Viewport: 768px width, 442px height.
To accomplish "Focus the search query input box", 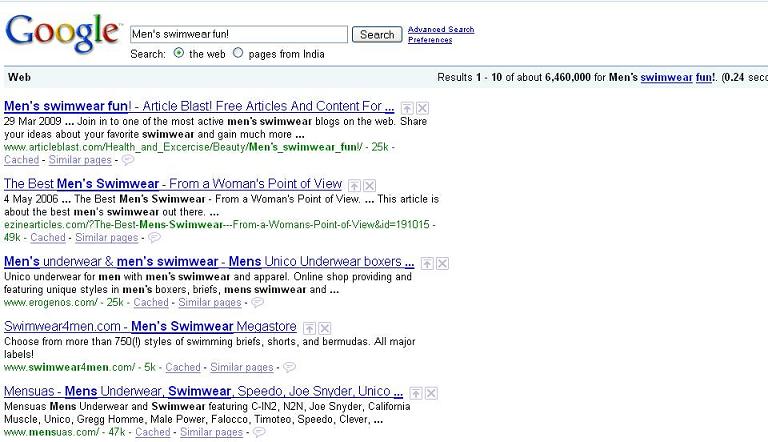I will (239, 34).
